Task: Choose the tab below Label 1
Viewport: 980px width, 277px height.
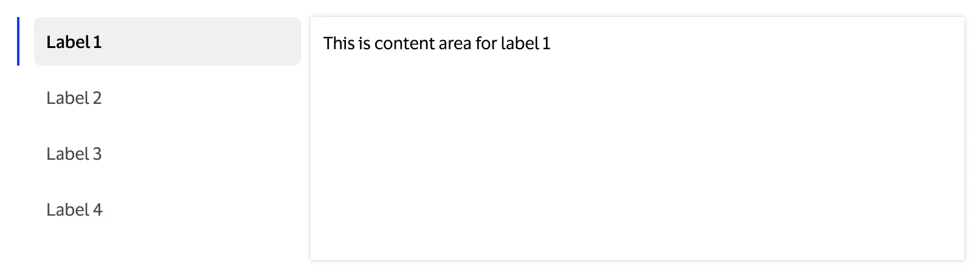Action: tap(74, 98)
